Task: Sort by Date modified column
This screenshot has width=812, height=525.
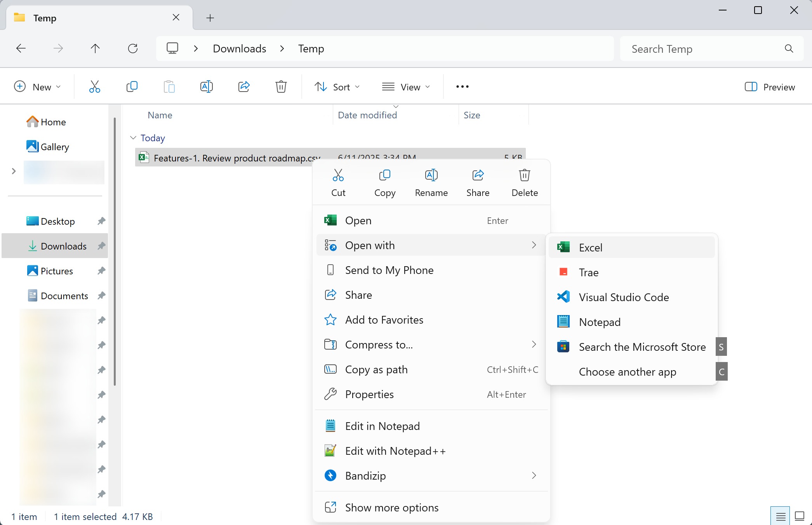Action: (367, 115)
